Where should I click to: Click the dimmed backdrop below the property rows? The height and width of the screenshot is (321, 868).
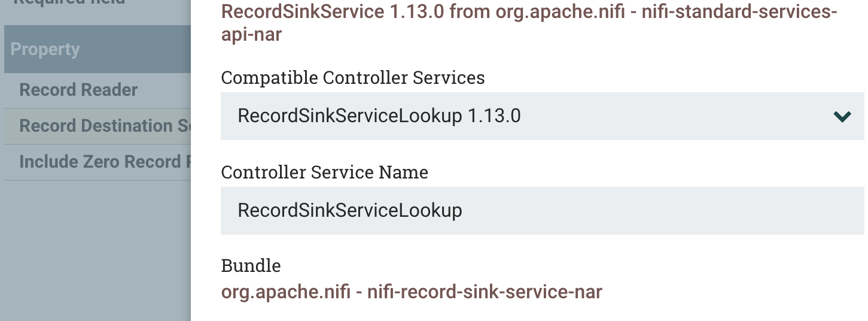(x=96, y=252)
